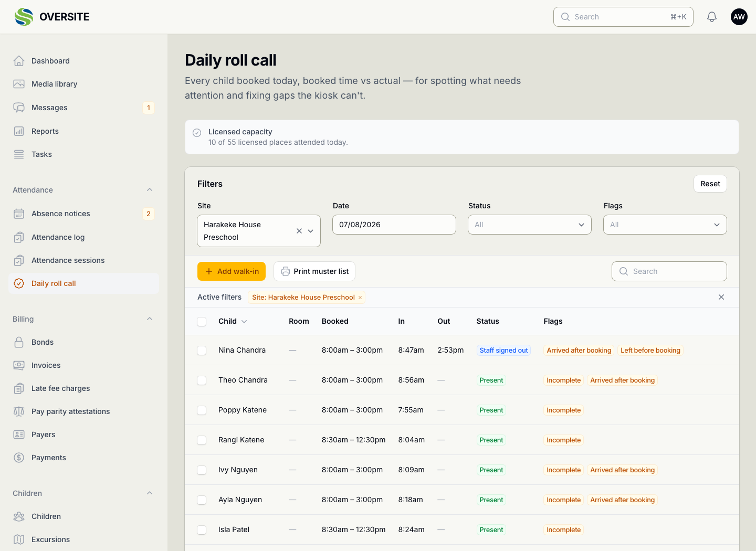The height and width of the screenshot is (551, 756).
Task: Select Isla Patel's row checkbox
Action: (x=202, y=529)
